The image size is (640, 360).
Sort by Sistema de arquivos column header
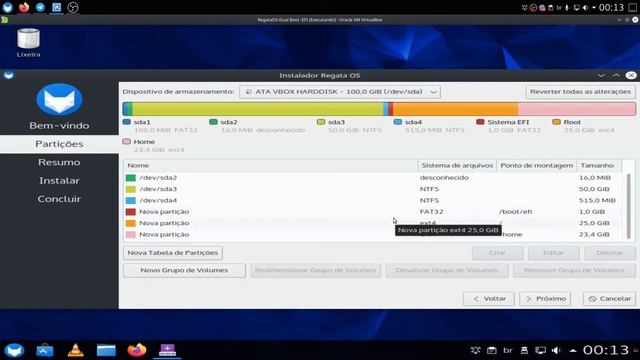coord(457,165)
